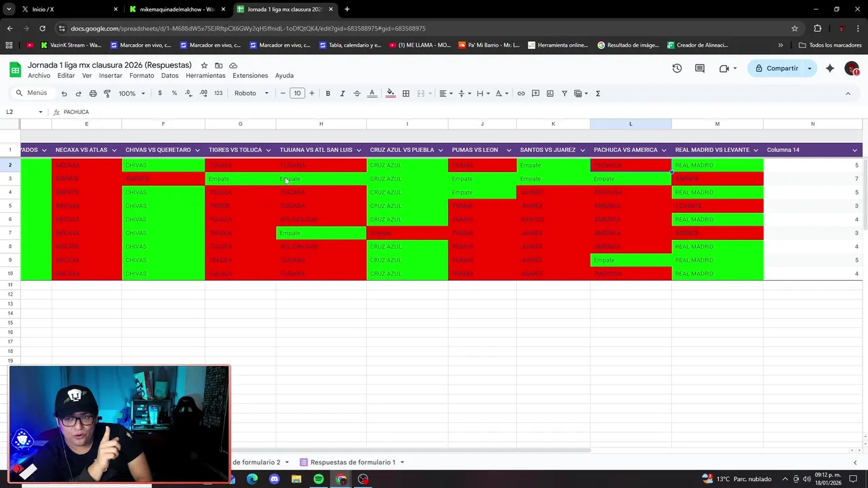The width and height of the screenshot is (868, 488).
Task: Open the Datos menu
Action: point(170,75)
